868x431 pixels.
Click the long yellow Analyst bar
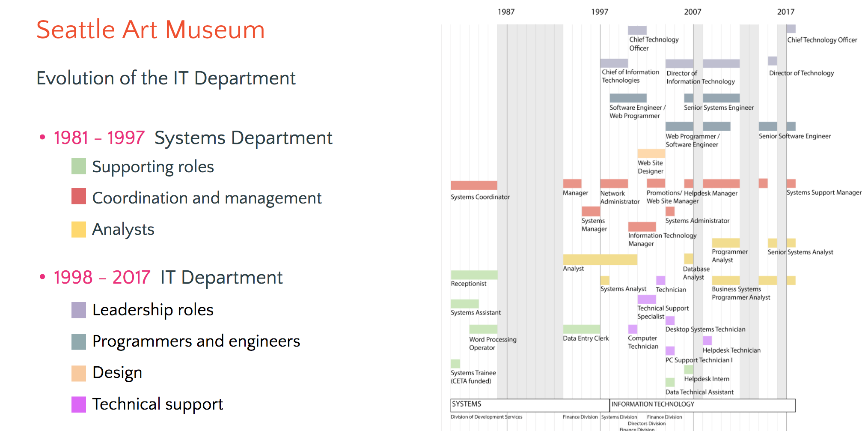(600, 259)
